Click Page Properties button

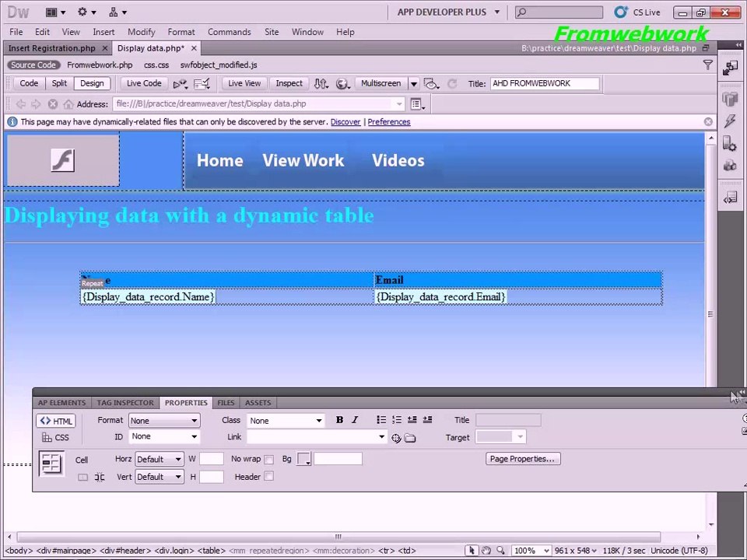click(523, 459)
